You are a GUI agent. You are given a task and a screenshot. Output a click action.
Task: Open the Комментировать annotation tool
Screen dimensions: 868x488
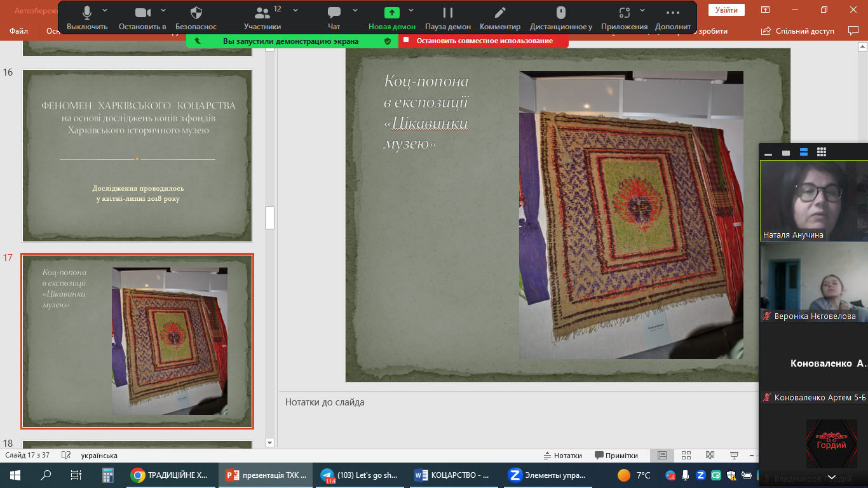500,18
